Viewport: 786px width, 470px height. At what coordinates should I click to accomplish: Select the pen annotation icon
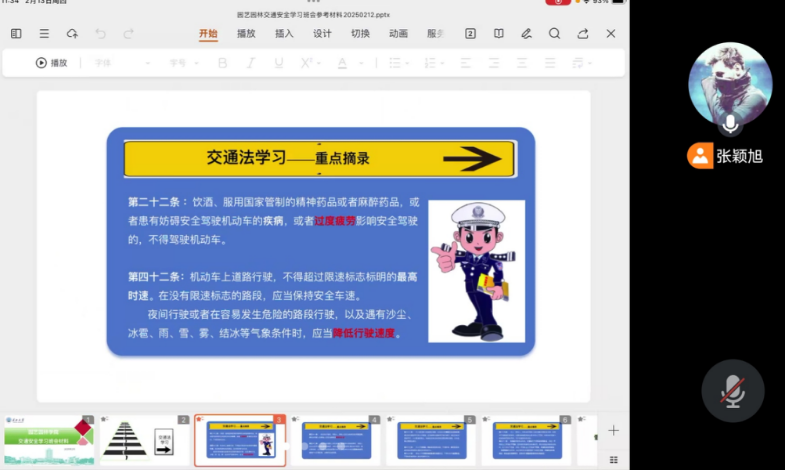tap(526, 33)
